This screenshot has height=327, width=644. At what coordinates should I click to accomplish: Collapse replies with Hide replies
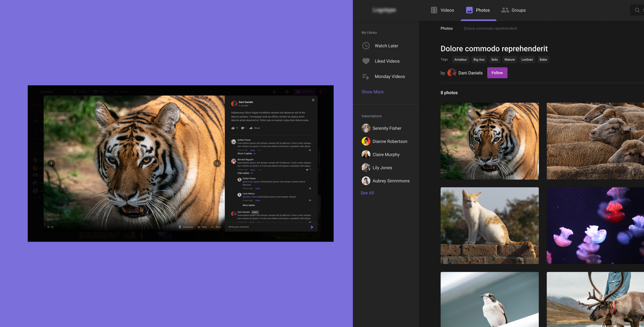click(245, 173)
